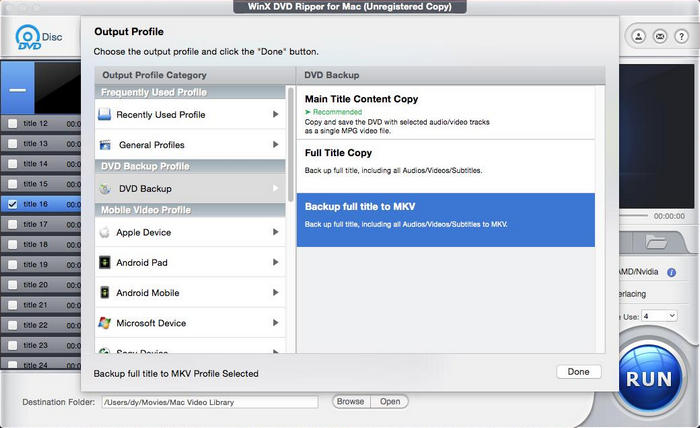Click the Apple Device icon
This screenshot has width=700, height=428.
(x=104, y=232)
